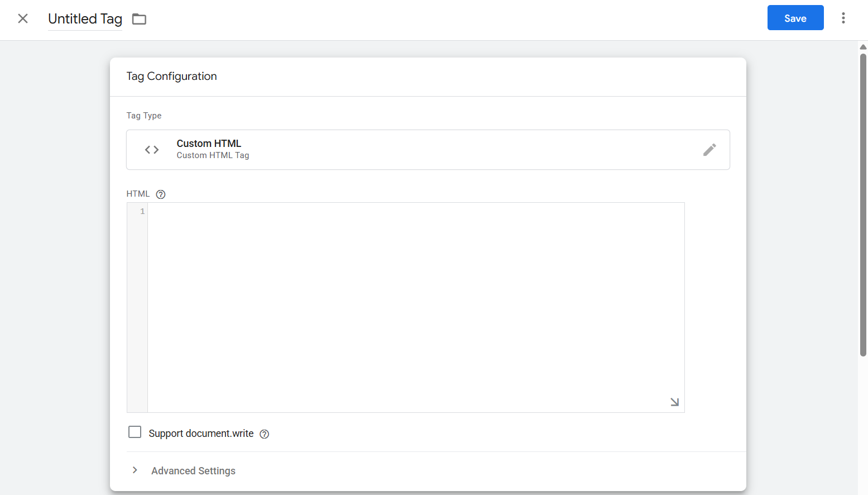This screenshot has width=868, height=495.
Task: Save the tag
Action: click(x=795, y=18)
